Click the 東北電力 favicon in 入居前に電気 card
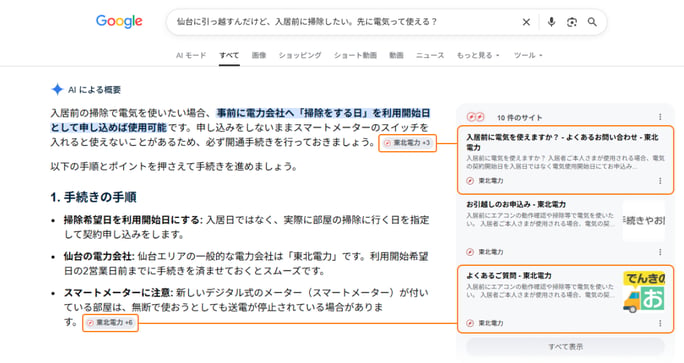Viewport: 684px width, 363px height. click(470, 181)
